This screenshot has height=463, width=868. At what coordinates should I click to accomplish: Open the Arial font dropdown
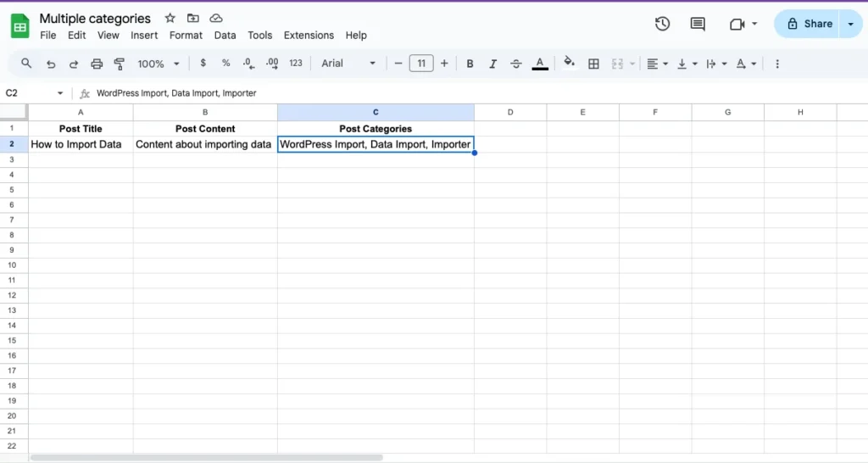348,64
